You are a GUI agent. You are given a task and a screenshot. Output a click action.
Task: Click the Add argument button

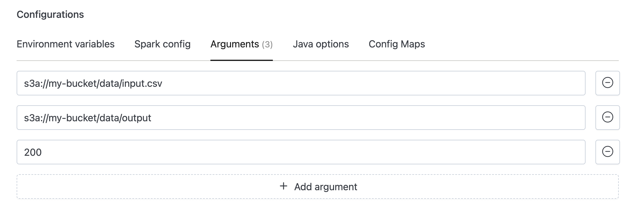317,187
